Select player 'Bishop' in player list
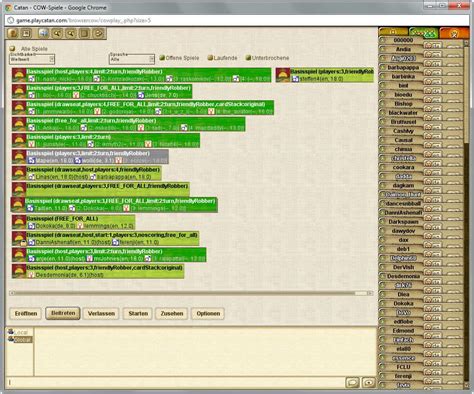The height and width of the screenshot is (394, 474). point(403,104)
